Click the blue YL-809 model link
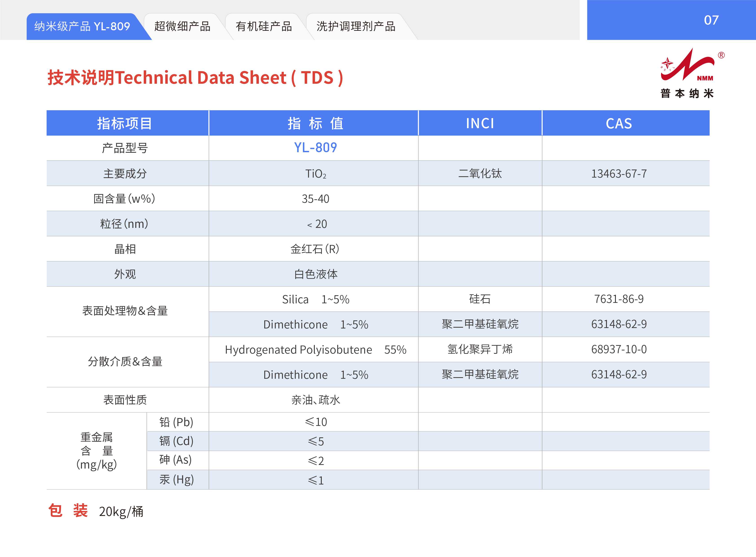 click(315, 148)
